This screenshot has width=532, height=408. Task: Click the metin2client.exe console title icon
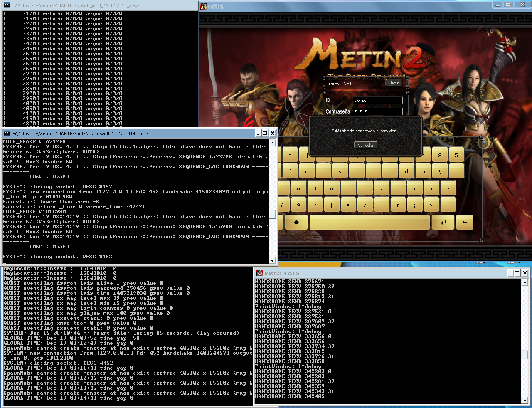(x=259, y=273)
